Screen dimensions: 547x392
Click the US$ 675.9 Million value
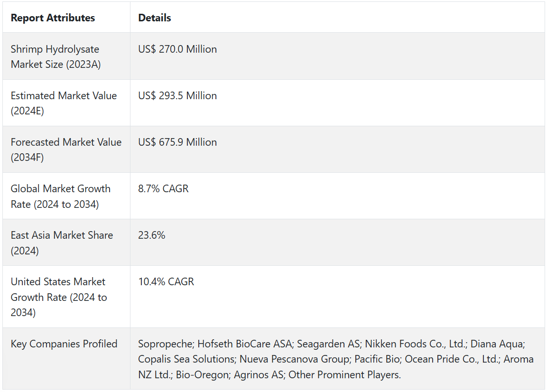click(x=177, y=142)
